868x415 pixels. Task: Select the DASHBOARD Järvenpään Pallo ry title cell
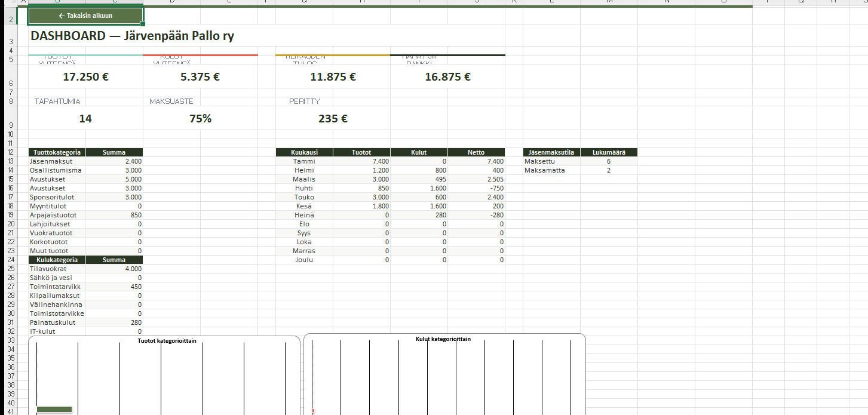(x=132, y=36)
